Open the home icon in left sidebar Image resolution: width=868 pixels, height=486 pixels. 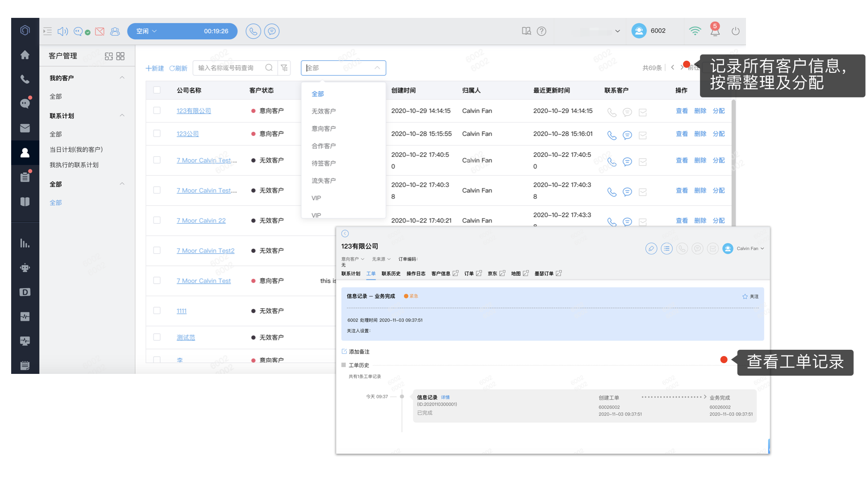coord(25,54)
